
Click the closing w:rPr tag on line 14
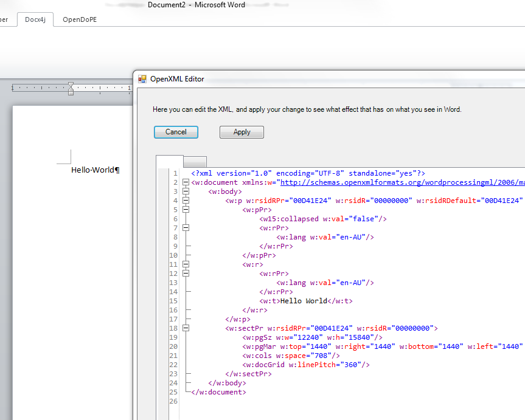coord(276,292)
